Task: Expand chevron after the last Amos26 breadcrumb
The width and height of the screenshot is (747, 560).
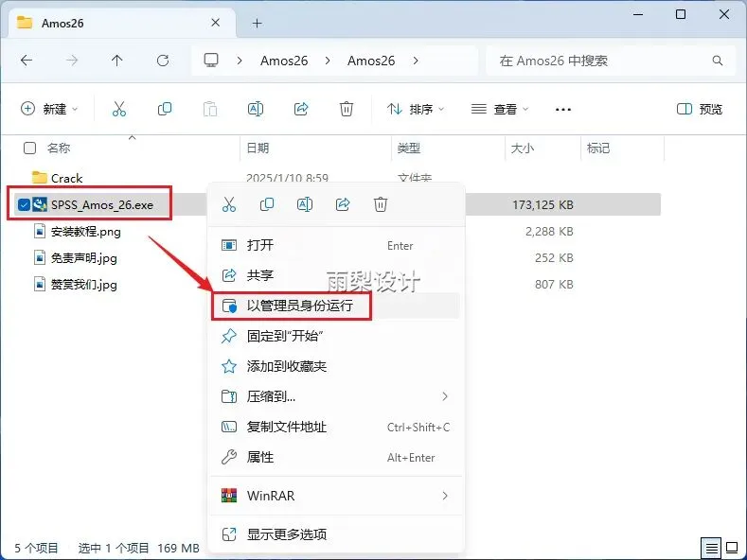Action: [416, 61]
